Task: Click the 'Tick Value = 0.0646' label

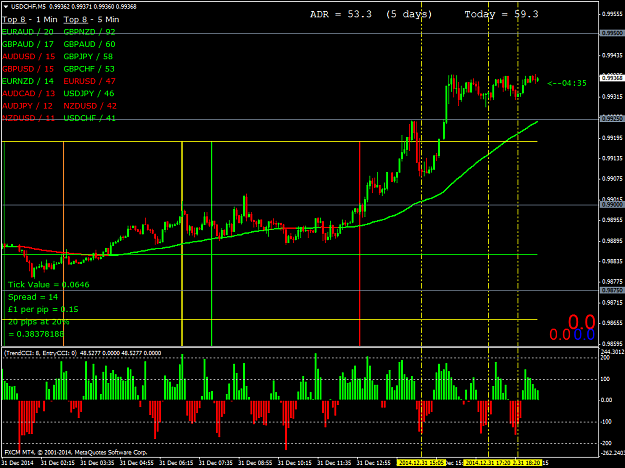Action: click(x=49, y=285)
